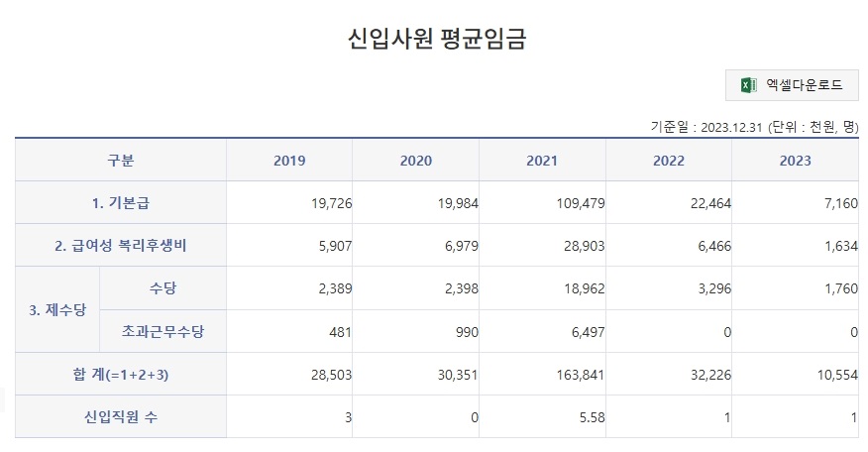Viewport: 868px width, 452px height.
Task: Select 신입직원 수 value 0 for 2020
Action: 475,417
